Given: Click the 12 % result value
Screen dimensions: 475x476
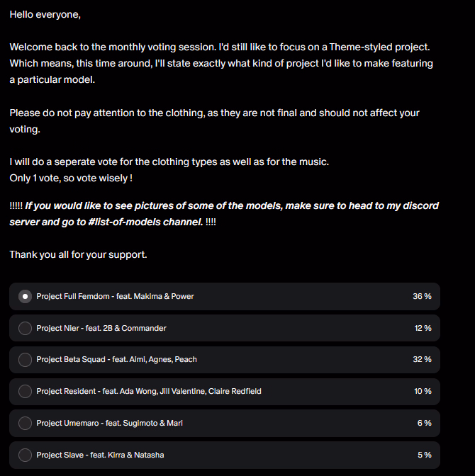Looking at the screenshot, I should [423, 328].
